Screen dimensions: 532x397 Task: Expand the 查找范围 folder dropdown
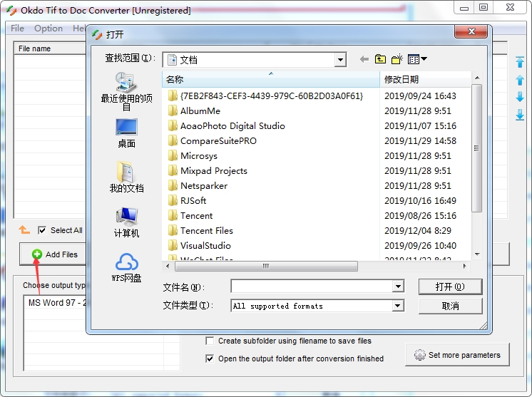(x=339, y=61)
